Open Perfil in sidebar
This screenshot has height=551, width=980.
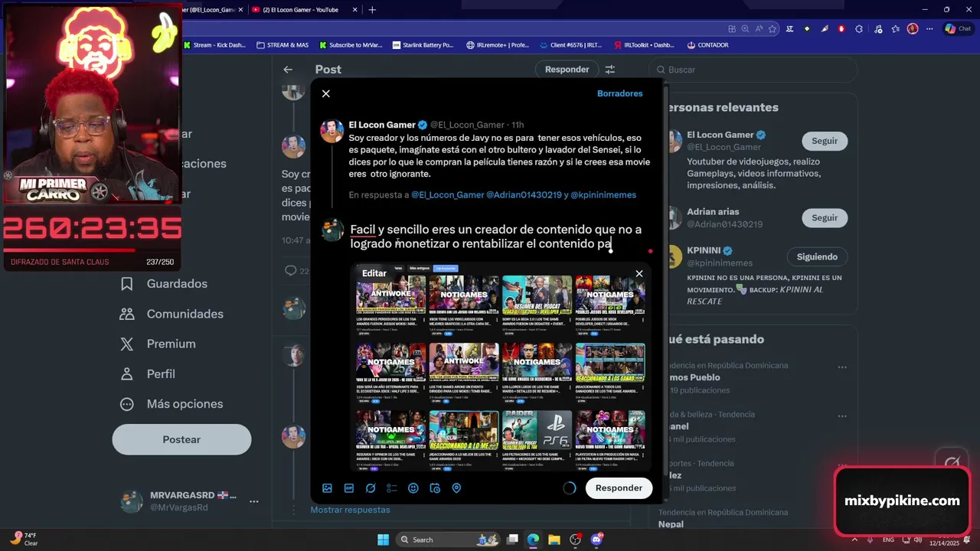click(x=148, y=373)
